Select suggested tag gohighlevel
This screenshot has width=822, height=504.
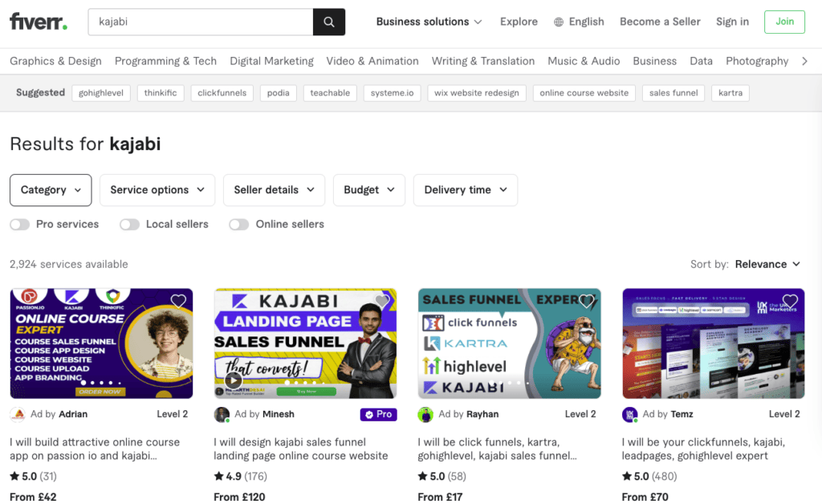tap(101, 93)
